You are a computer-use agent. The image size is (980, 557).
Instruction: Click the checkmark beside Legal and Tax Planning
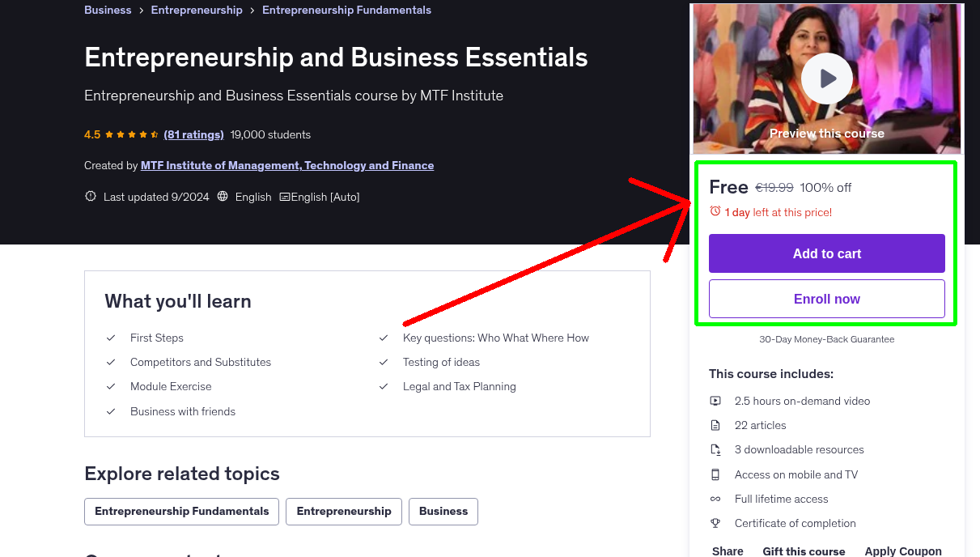(384, 386)
